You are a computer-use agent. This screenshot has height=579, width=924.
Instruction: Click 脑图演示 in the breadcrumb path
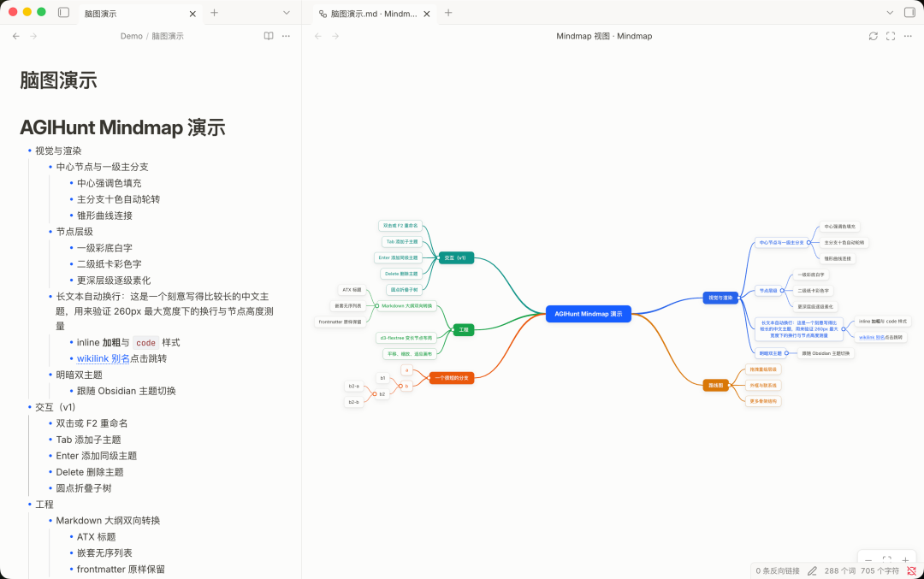coord(168,36)
